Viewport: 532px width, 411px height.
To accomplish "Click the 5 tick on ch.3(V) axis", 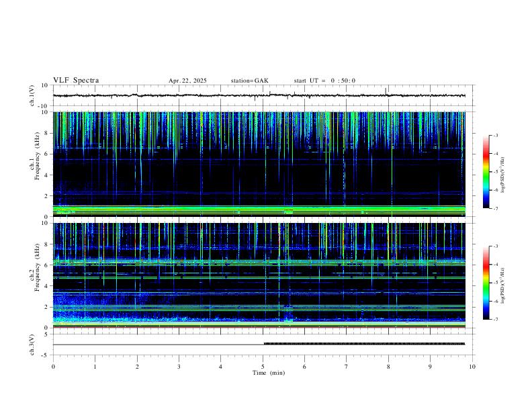I will pyautogui.click(x=46, y=334).
